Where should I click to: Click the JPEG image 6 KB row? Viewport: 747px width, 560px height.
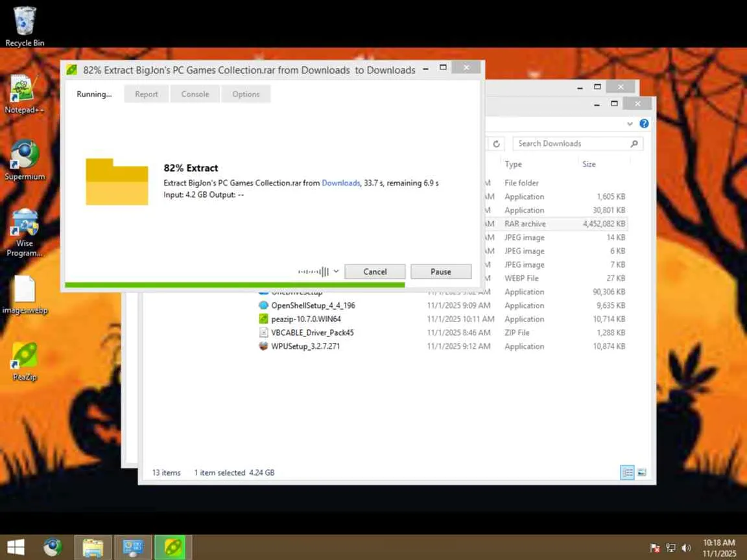click(556, 251)
